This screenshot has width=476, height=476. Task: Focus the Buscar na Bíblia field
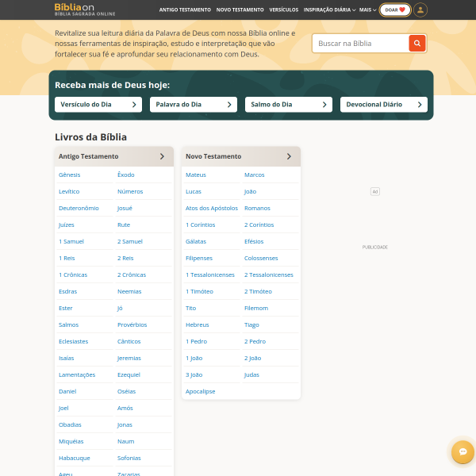[x=361, y=44]
